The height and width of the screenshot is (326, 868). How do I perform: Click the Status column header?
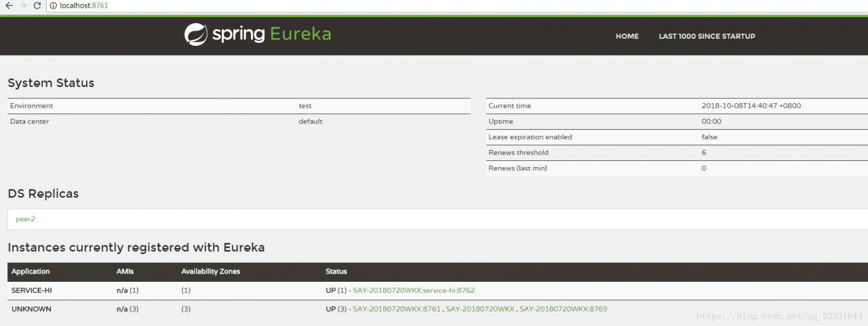coord(336,272)
